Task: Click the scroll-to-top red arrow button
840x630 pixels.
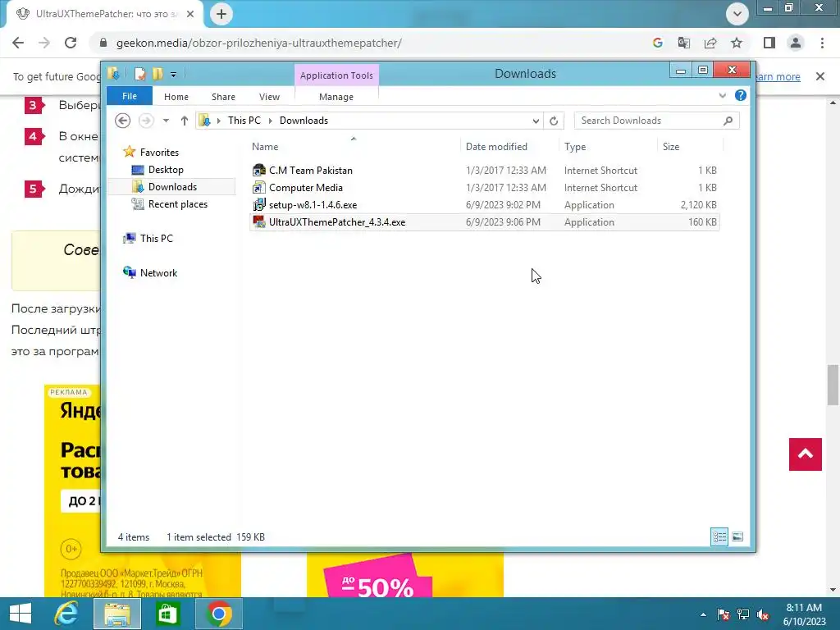Action: [806, 454]
